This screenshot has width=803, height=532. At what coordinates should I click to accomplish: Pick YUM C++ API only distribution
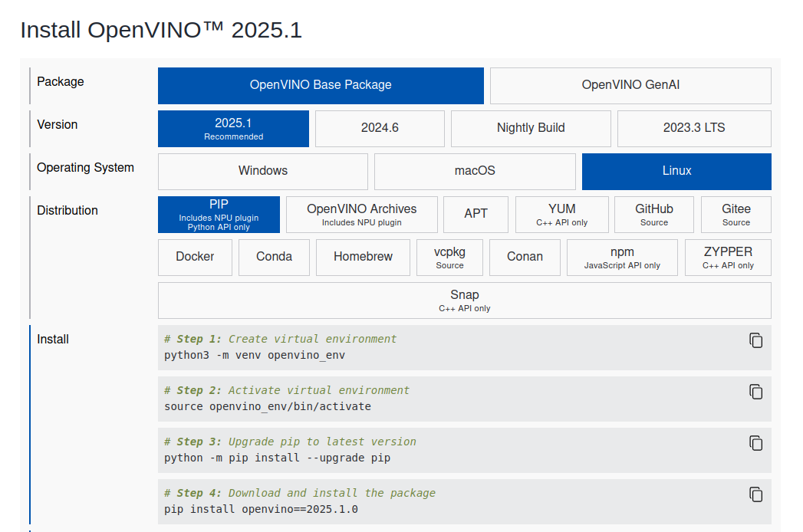click(x=561, y=215)
